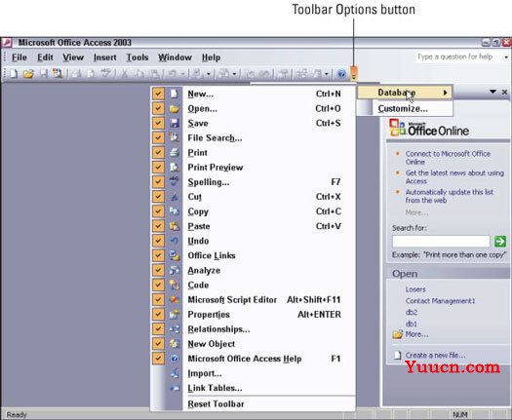
Task: Click the Open folder icon in toolbar
Action: [x=28, y=74]
